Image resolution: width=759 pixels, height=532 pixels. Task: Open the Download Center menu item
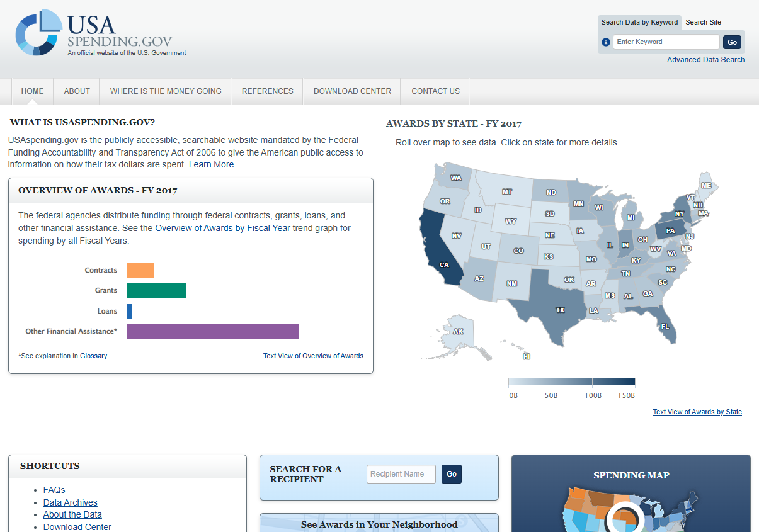coord(352,91)
